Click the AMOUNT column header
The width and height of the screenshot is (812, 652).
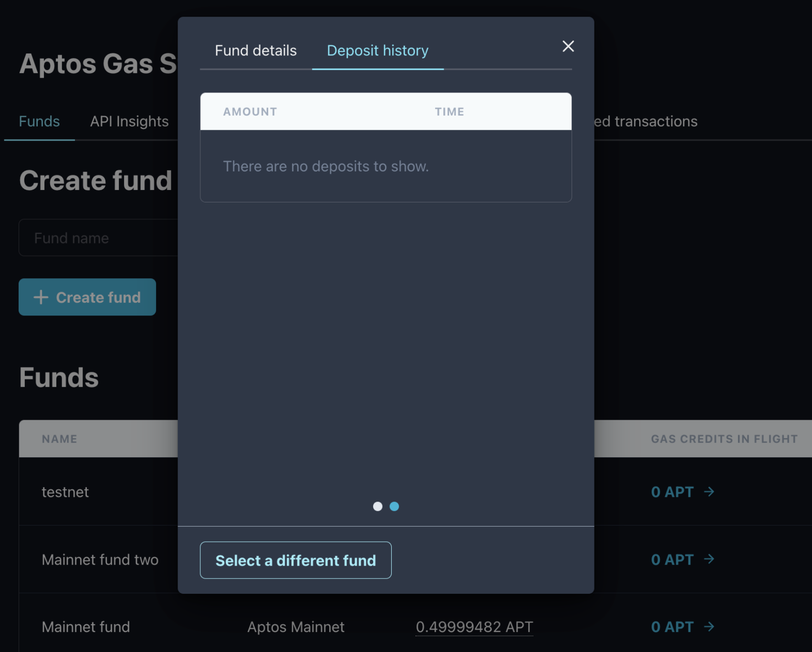[x=250, y=112]
